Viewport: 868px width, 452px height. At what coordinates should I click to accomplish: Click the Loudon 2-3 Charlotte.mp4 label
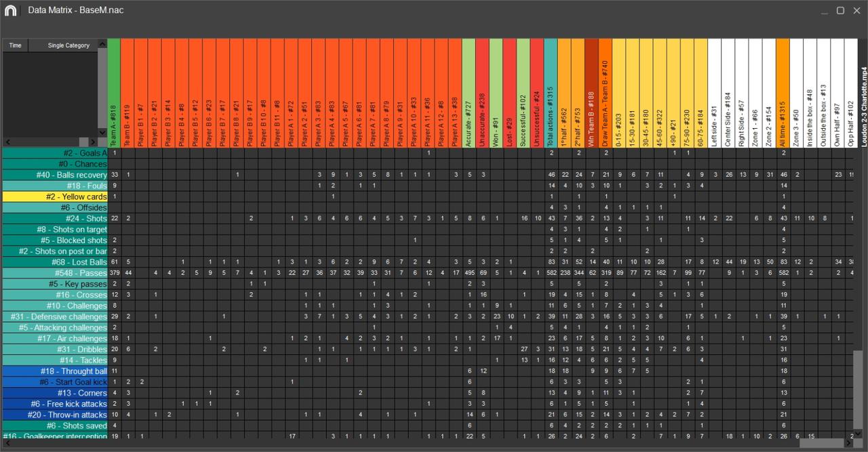coord(863,106)
